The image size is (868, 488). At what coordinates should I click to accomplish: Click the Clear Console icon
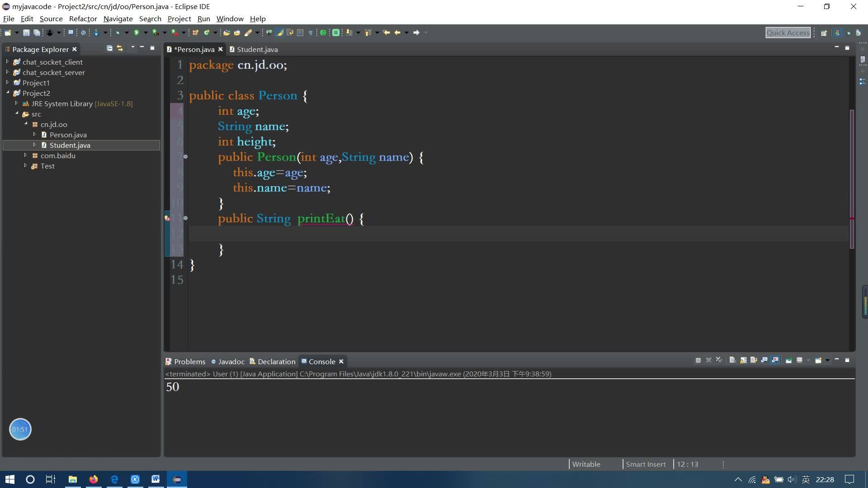click(x=732, y=360)
